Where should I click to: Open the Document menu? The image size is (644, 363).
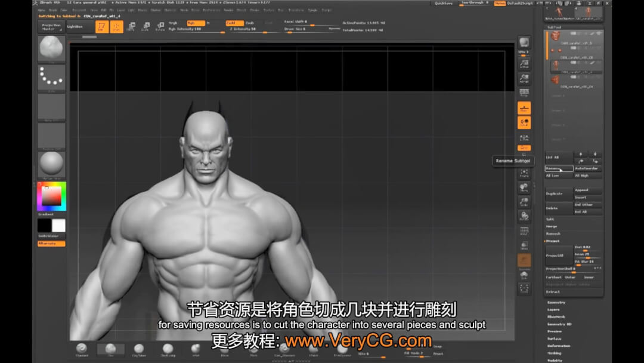79,10
